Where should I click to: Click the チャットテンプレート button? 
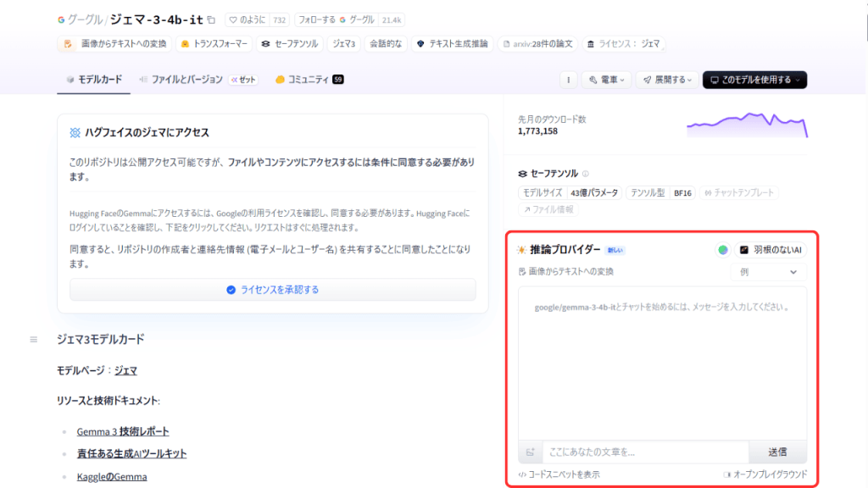[739, 193]
